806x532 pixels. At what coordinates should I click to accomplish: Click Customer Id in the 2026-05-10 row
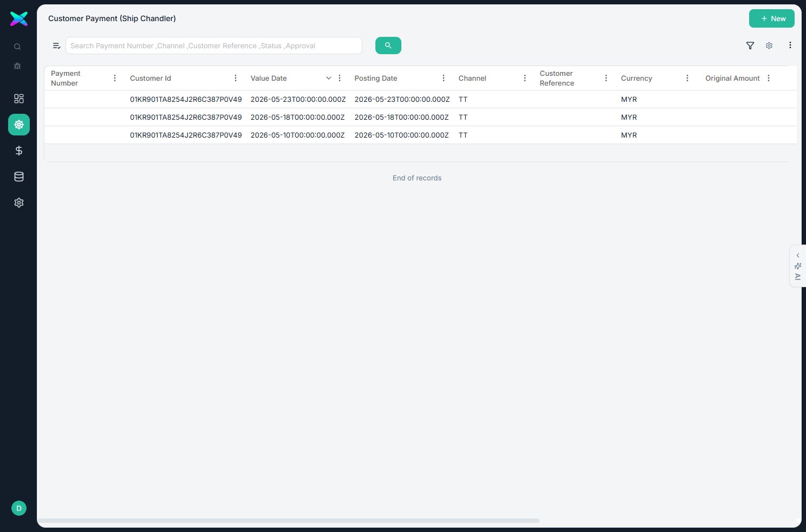pos(186,135)
